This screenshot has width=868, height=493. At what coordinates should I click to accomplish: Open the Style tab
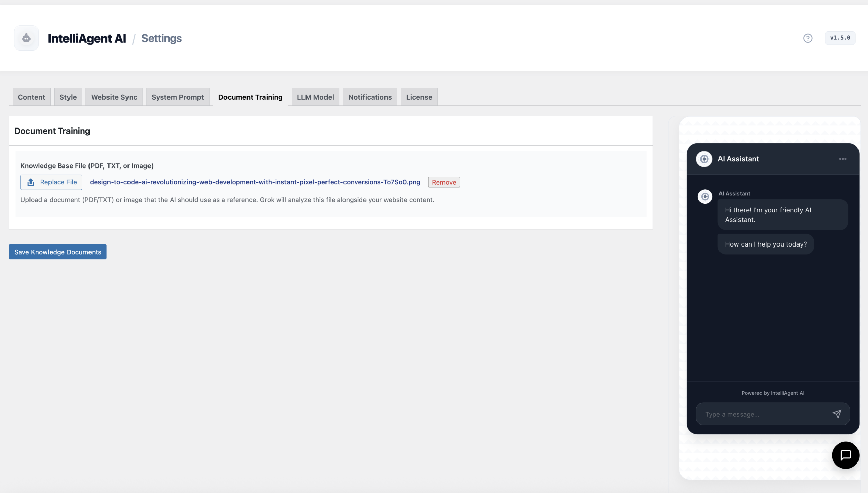tap(68, 97)
